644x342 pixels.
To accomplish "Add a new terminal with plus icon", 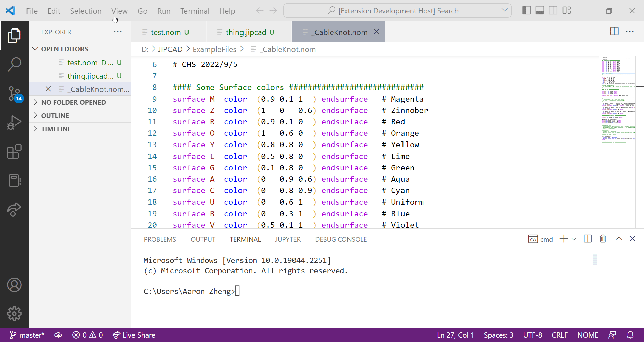I will click(x=563, y=239).
